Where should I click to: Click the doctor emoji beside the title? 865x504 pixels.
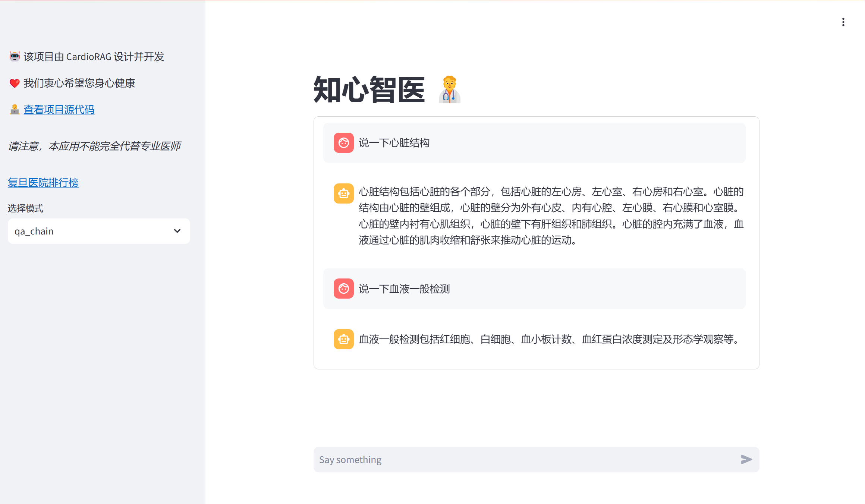click(x=449, y=89)
